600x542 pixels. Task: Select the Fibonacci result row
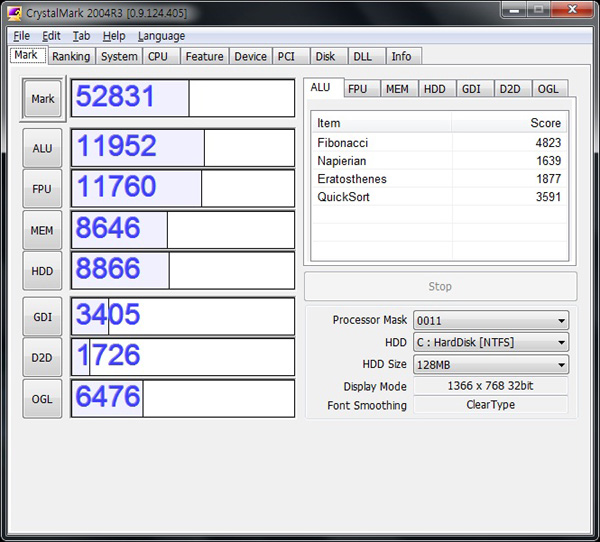439,143
